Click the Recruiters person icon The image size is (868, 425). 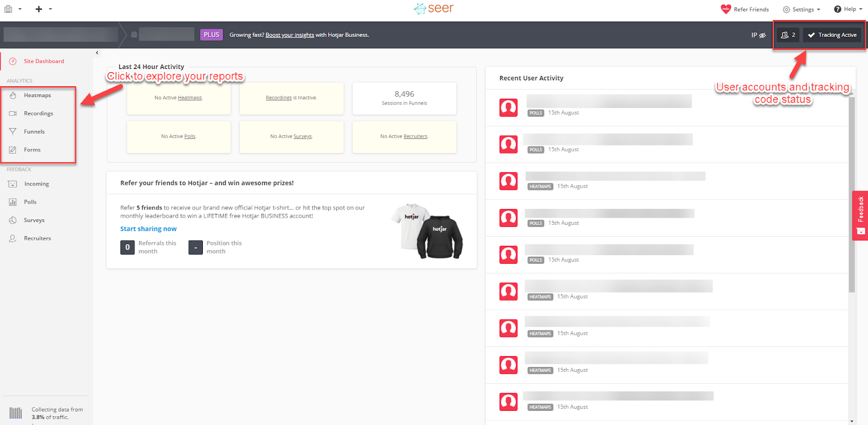[13, 238]
